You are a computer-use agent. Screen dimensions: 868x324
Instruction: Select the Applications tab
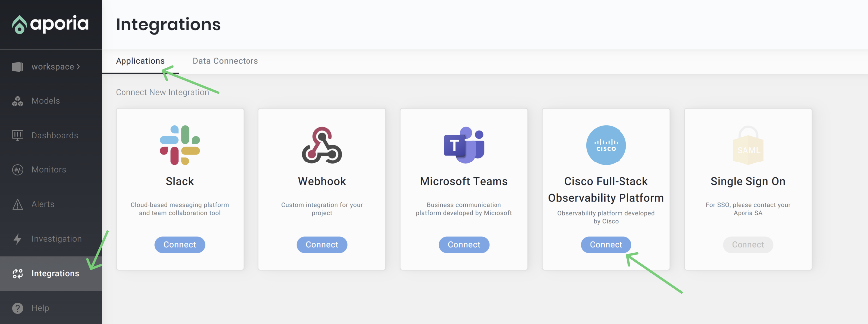[x=140, y=61]
